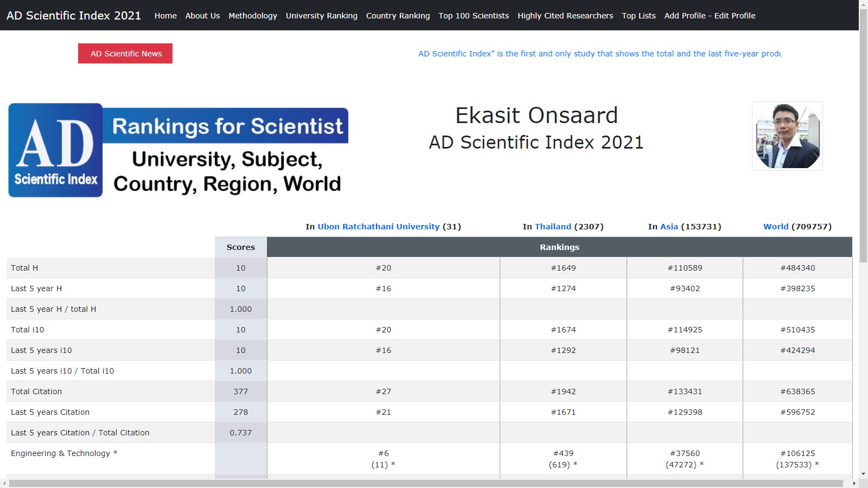Click the Scores column header
This screenshot has height=488, width=868.
pyautogui.click(x=241, y=247)
